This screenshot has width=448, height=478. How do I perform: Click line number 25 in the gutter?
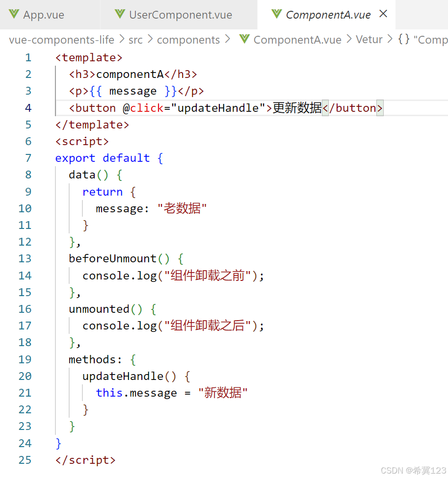(25, 460)
